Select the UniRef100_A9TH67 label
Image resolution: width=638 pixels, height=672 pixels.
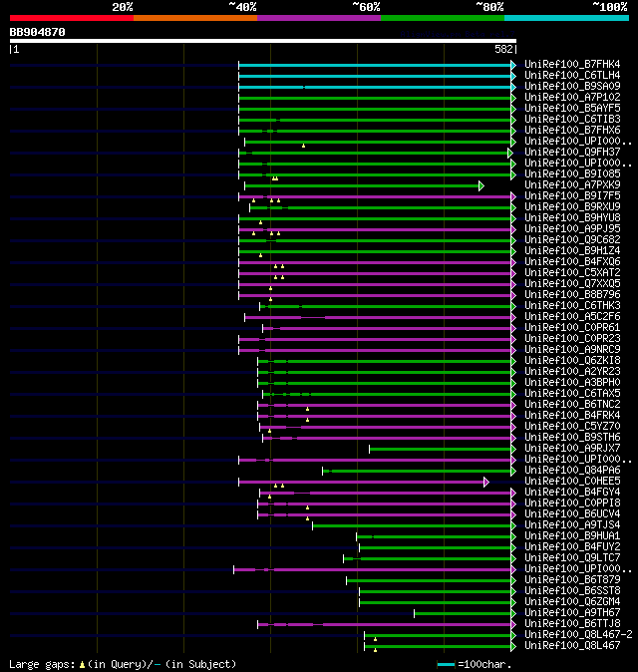(x=572, y=613)
